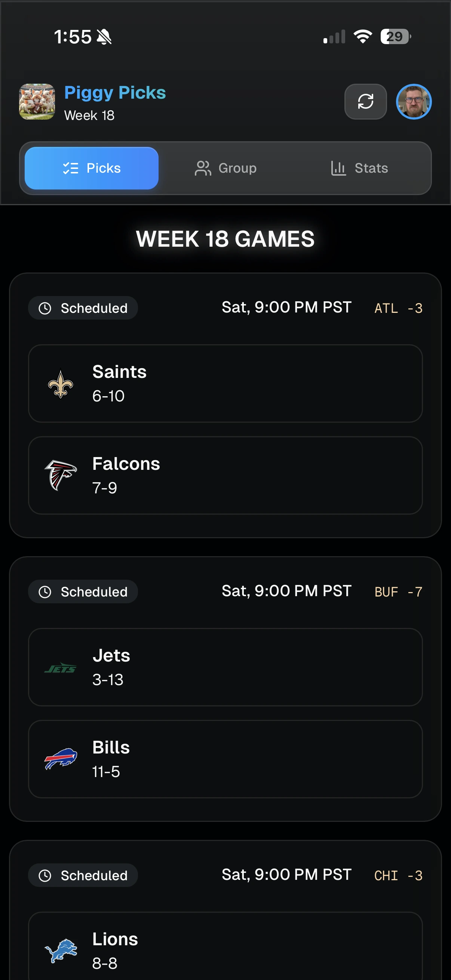
Task: Choose the Lions as your pick
Action: coord(225,947)
